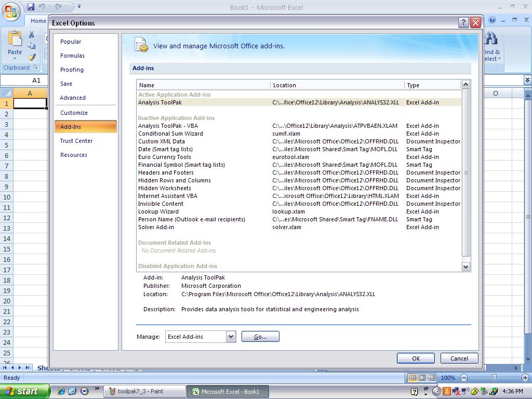This screenshot has height=399, width=532.
Task: Open the Manage Excel Add-ins dropdown
Action: (x=231, y=337)
